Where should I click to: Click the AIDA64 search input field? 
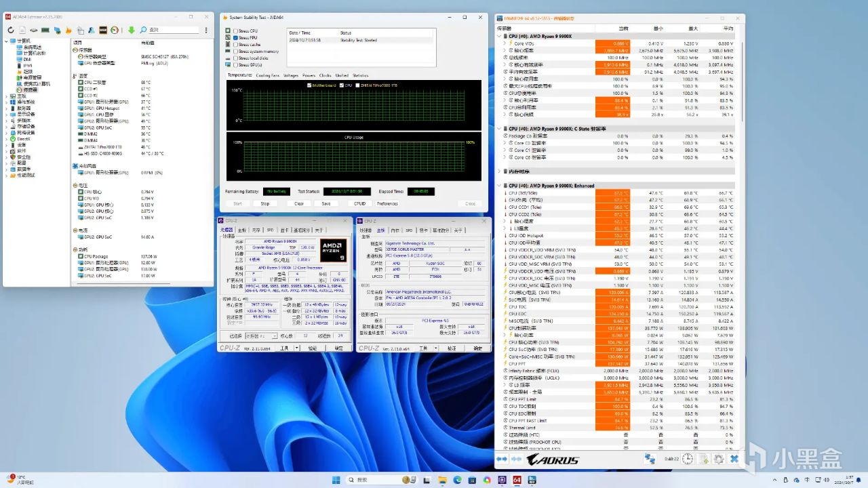(x=174, y=30)
